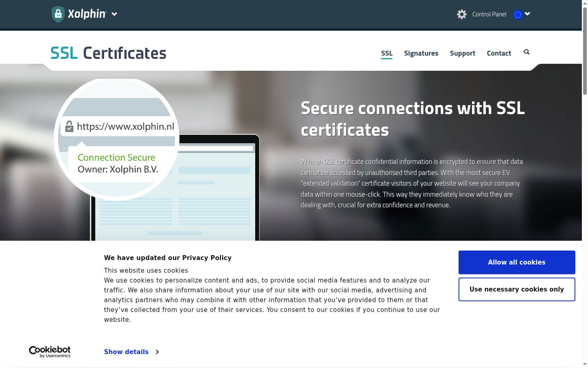Click the scrollbar up arrow
588x368 pixels.
585,3
